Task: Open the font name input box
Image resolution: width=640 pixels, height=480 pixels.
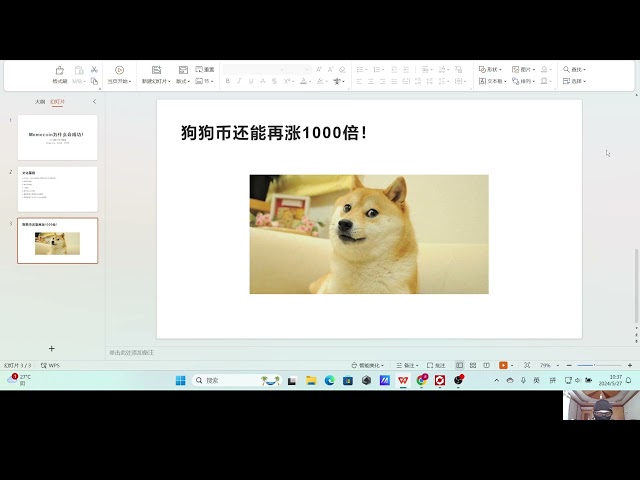Action: tap(254, 69)
